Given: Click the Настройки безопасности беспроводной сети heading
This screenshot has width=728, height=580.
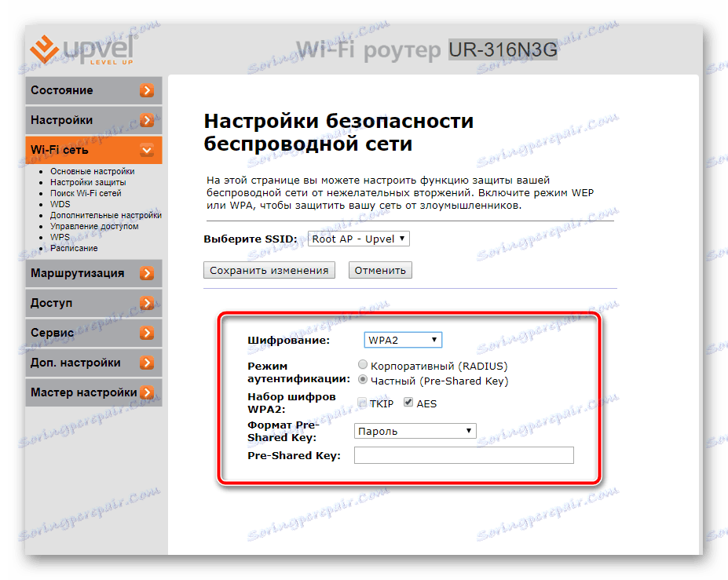Looking at the screenshot, I should [339, 132].
